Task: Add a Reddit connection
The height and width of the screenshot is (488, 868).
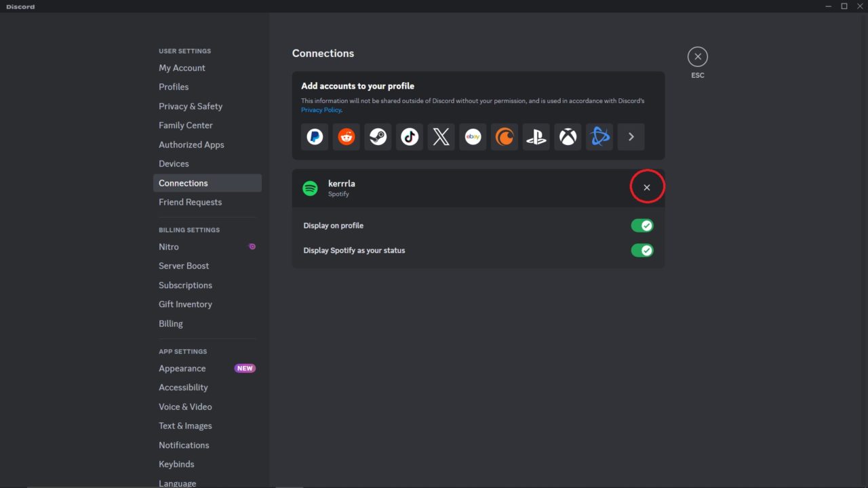Action: (x=346, y=136)
